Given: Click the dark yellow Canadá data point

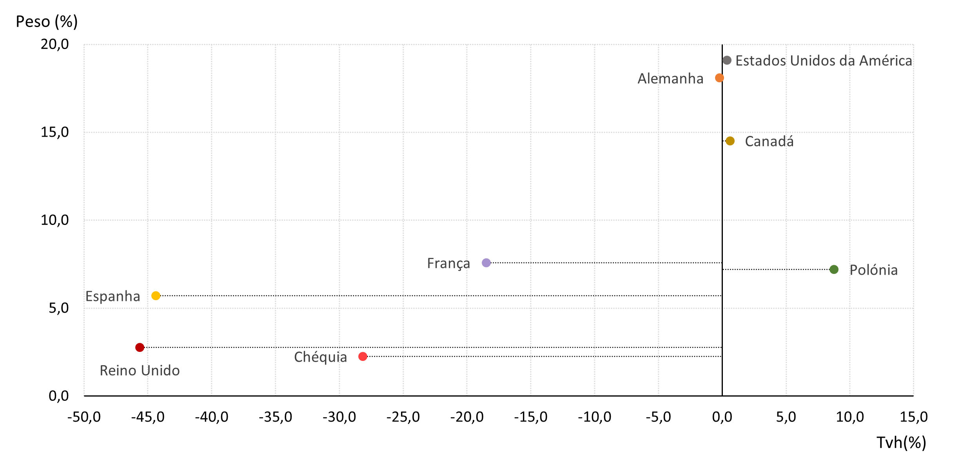Looking at the screenshot, I should point(730,141).
